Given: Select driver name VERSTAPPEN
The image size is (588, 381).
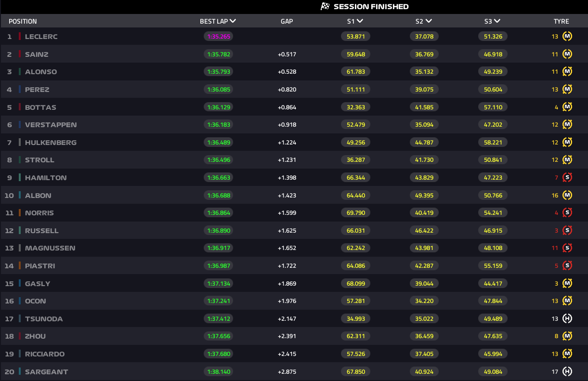Looking at the screenshot, I should [x=51, y=125].
